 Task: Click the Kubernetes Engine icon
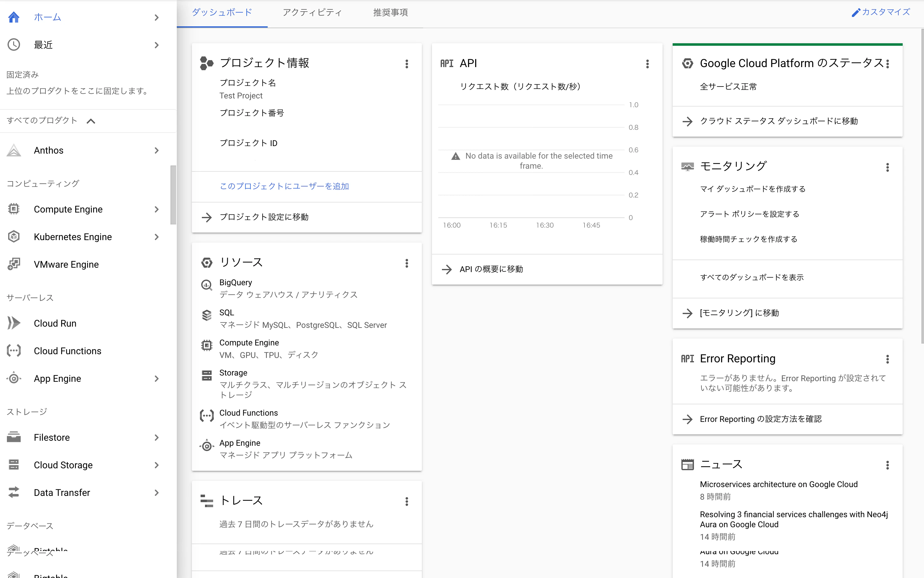[x=14, y=237]
